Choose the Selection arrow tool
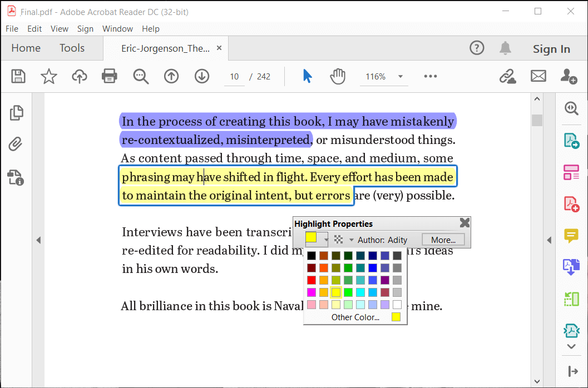The image size is (588, 388). pos(307,76)
